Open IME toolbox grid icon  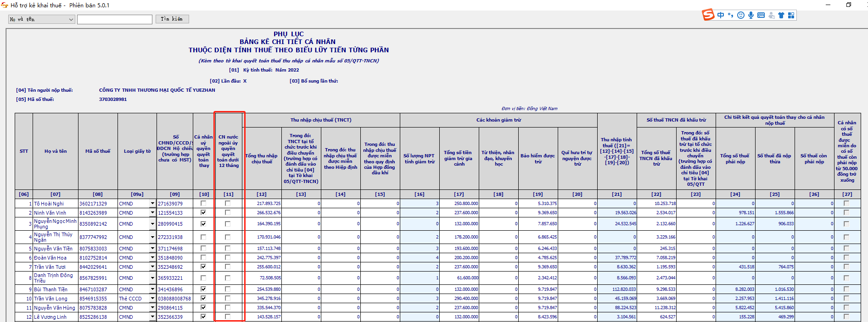click(x=791, y=15)
